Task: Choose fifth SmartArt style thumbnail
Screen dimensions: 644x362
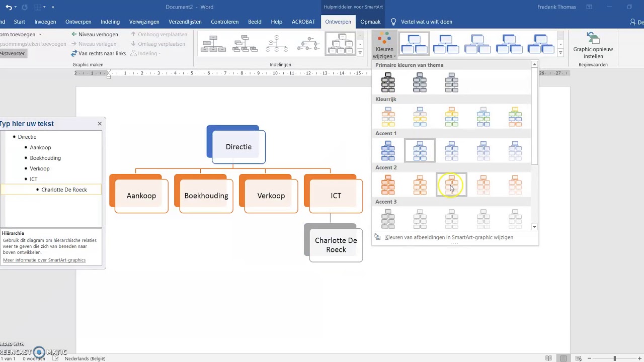Action: pyautogui.click(x=541, y=44)
